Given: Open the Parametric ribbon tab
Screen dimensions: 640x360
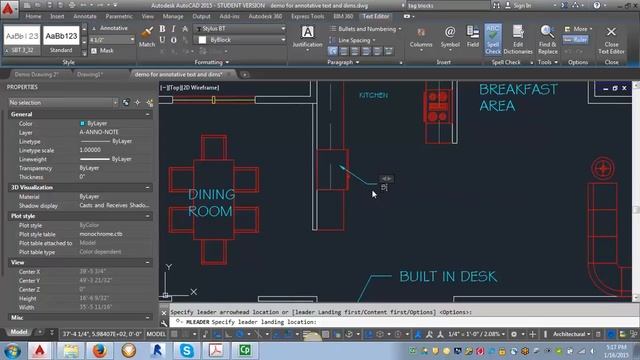Looking at the screenshot, I should coord(119,16).
